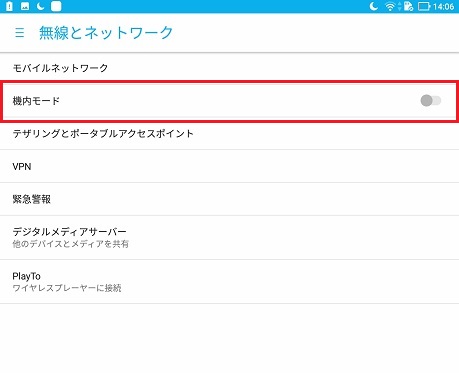This screenshot has height=373, width=459.
Task: Tap the 機内モード label text
Action: coord(36,101)
